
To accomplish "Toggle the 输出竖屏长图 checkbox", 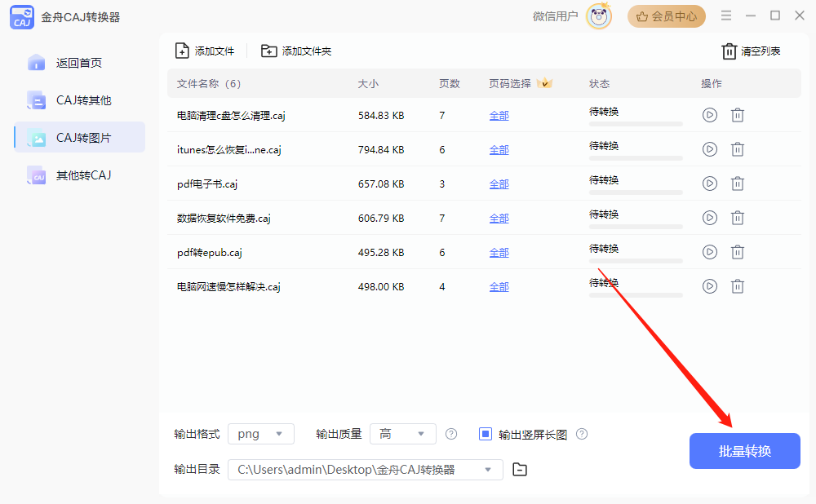I will point(485,434).
